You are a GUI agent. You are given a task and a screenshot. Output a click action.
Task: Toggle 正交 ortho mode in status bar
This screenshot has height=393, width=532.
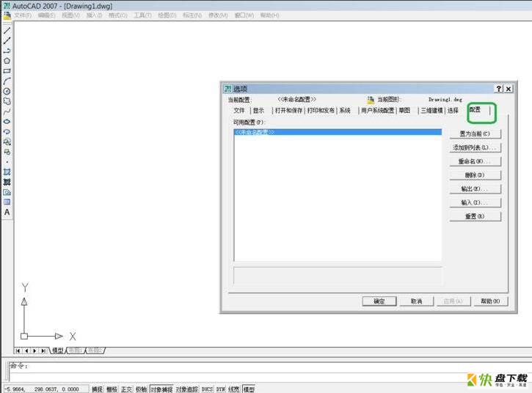click(126, 389)
